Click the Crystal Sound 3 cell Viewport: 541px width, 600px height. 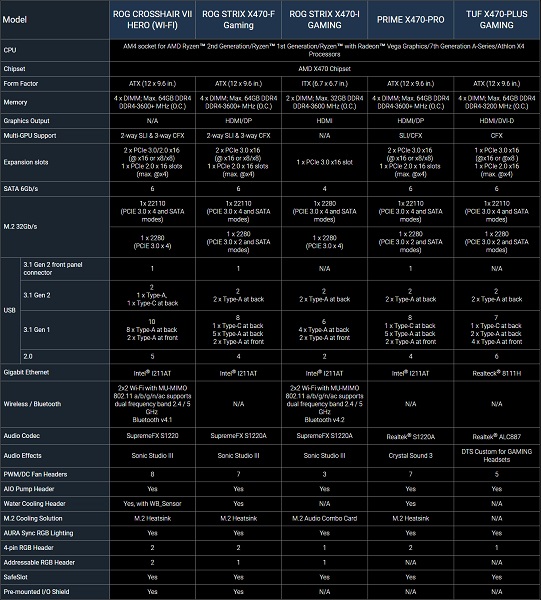(x=411, y=455)
